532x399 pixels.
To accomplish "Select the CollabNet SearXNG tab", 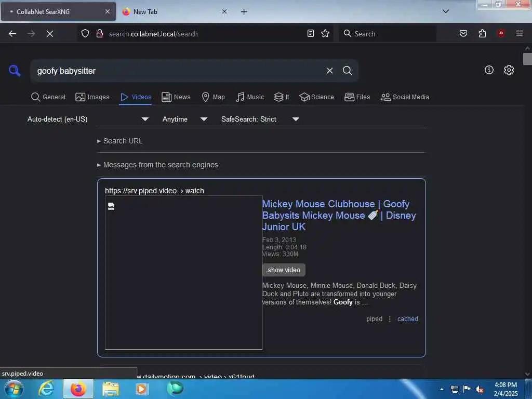I will point(58,11).
